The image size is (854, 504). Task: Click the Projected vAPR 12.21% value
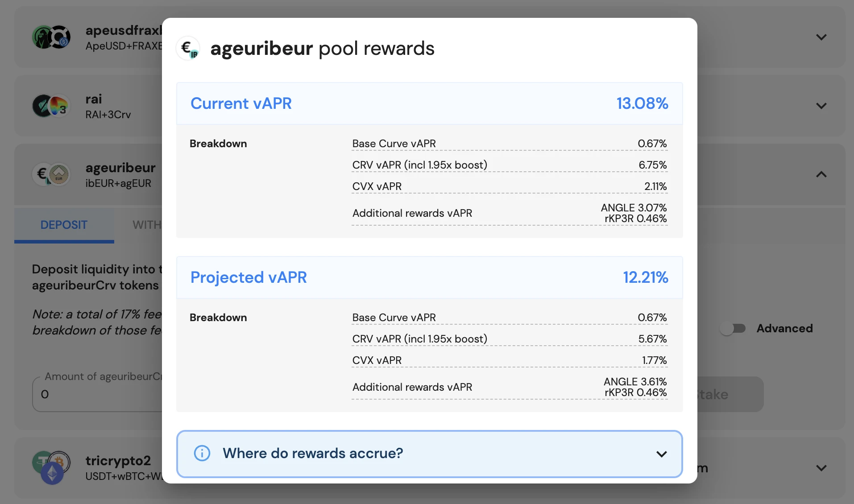click(646, 277)
